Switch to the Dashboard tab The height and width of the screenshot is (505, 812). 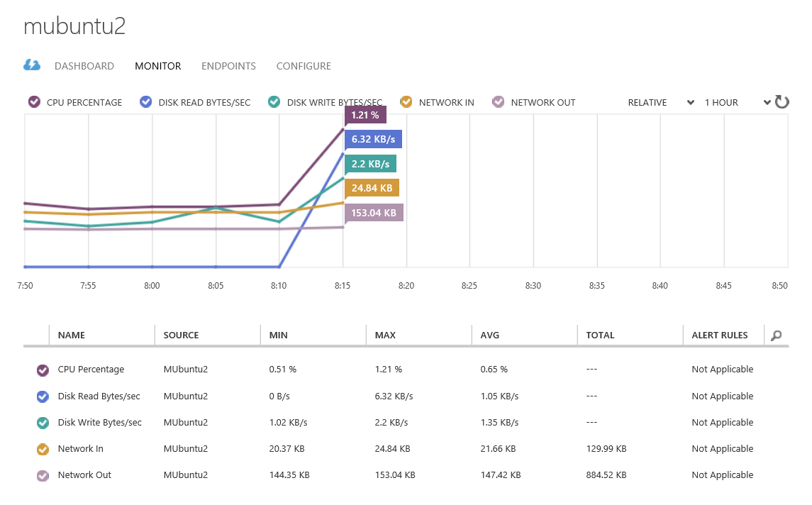84,66
